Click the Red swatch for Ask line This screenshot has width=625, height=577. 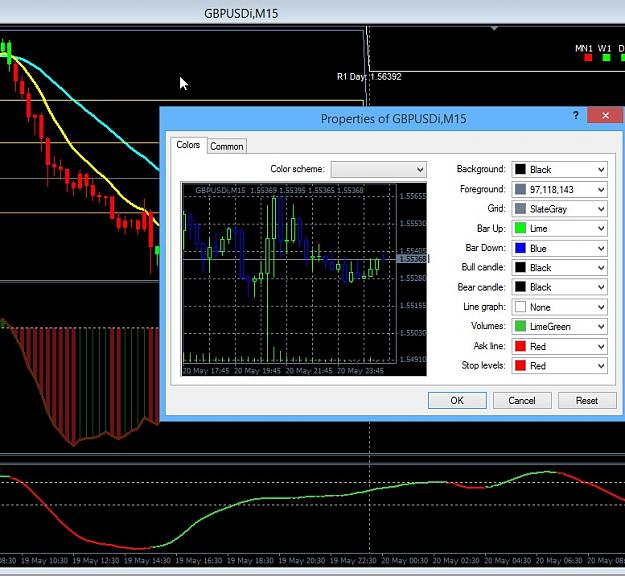click(x=520, y=346)
